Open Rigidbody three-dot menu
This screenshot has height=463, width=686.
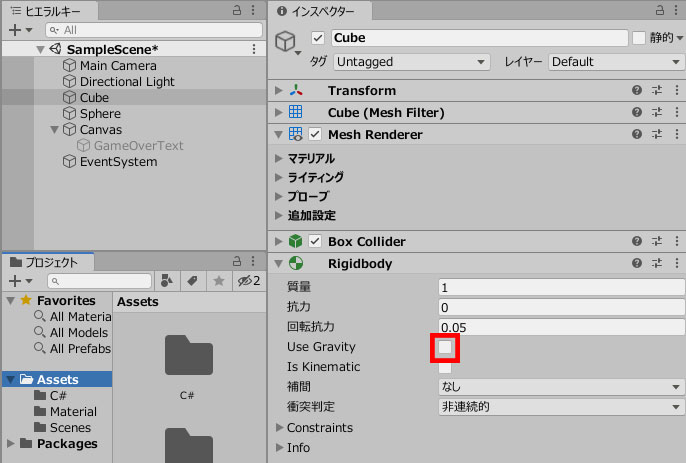677,263
